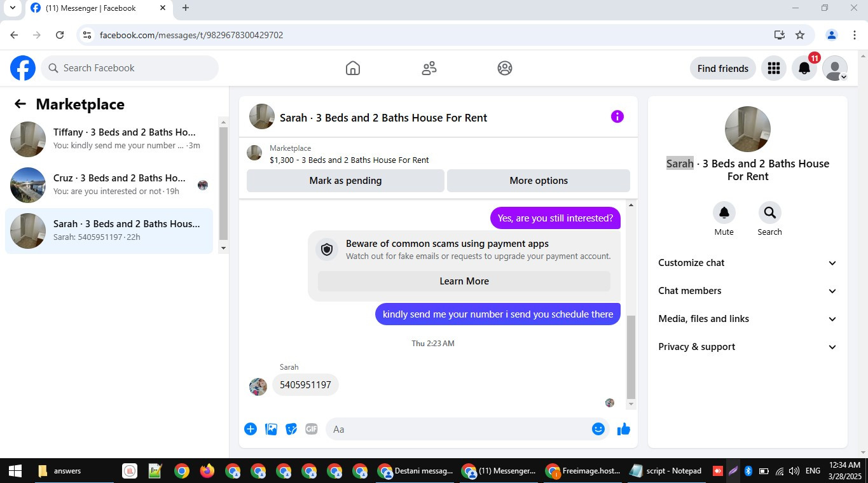868x483 pixels.
Task: Open Freeimage.host window in taskbar
Action: tap(584, 471)
